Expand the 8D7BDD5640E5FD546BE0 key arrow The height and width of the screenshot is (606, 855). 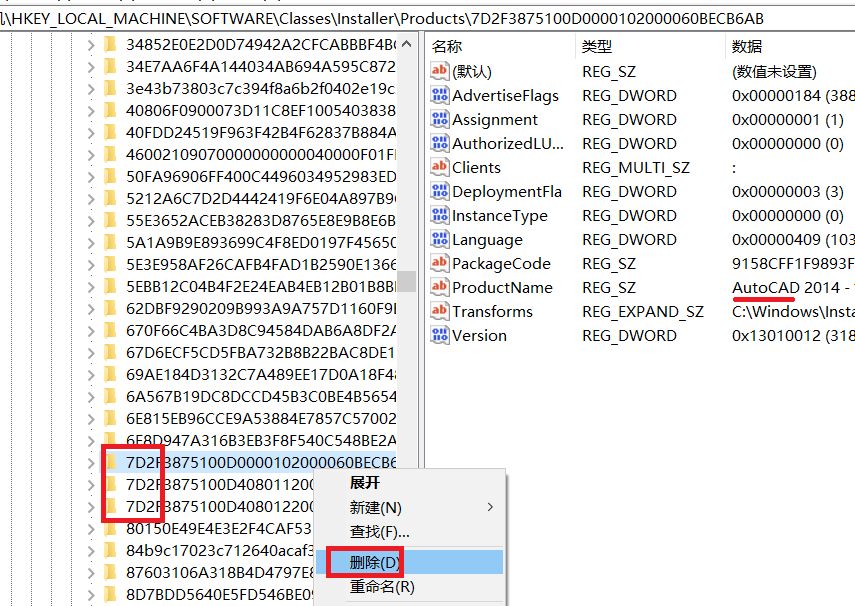(x=90, y=594)
